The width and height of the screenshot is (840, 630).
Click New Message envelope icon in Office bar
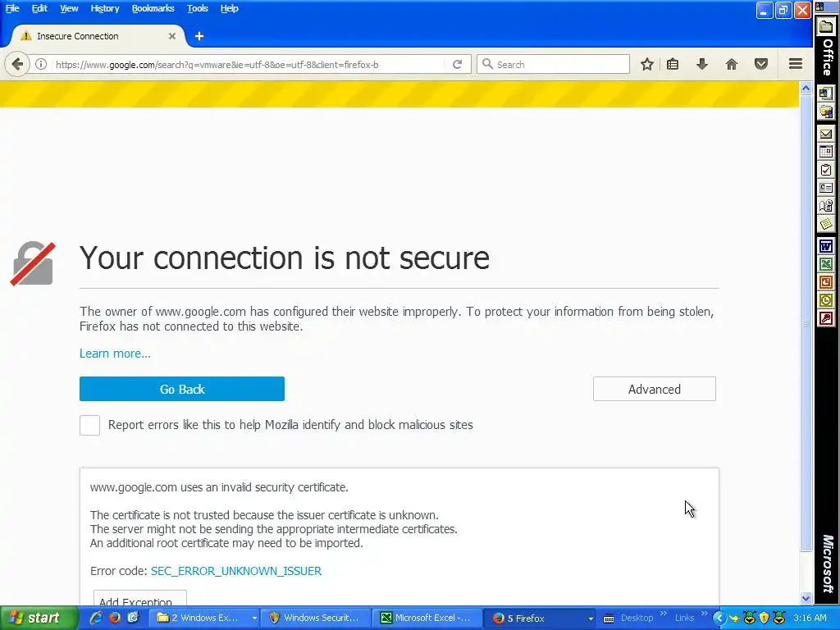pos(825,134)
